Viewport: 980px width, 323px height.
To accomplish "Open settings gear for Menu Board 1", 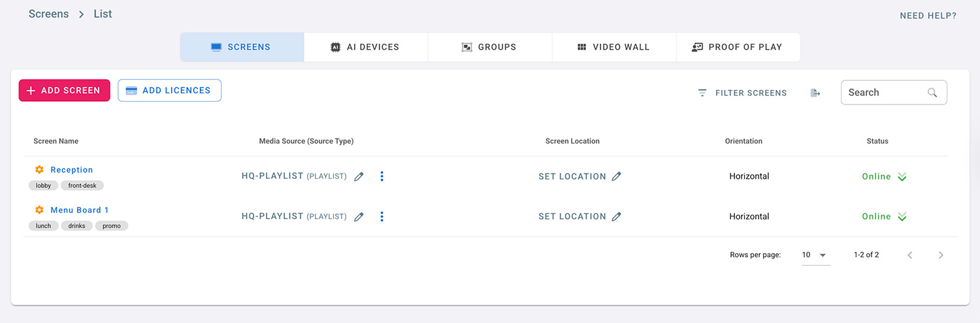I will point(39,210).
